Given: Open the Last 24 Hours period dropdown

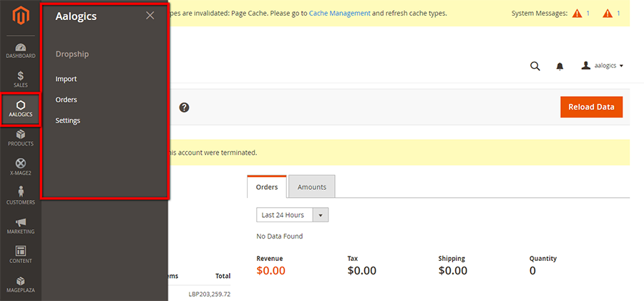Looking at the screenshot, I should point(293,215).
